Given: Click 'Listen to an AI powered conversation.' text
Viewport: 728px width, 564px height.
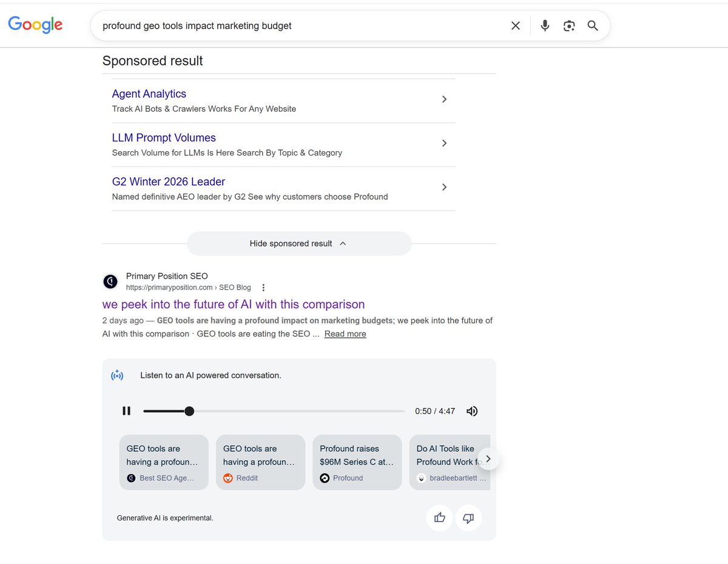Looking at the screenshot, I should coord(211,375).
